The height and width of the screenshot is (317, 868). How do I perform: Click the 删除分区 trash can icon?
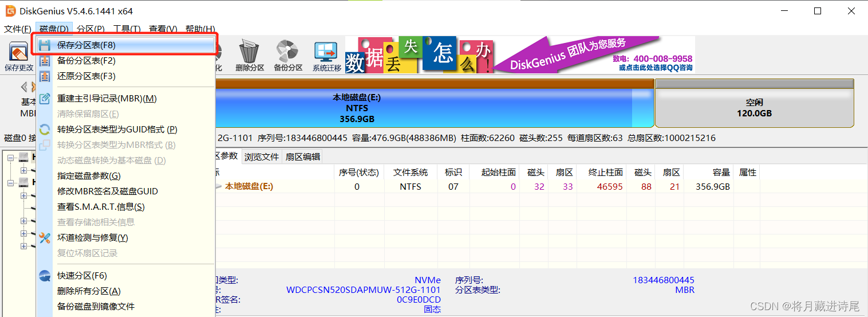250,56
